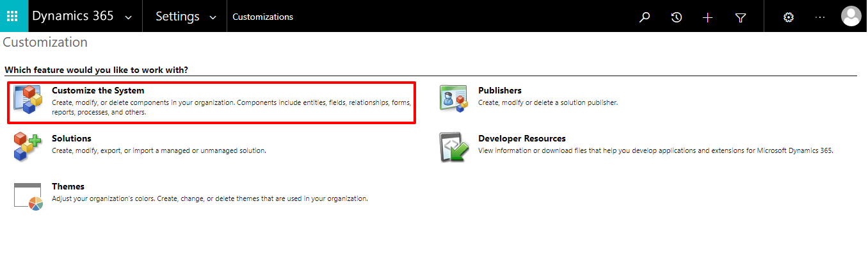
Task: Open advanced find funnel icon
Action: coord(741,17)
